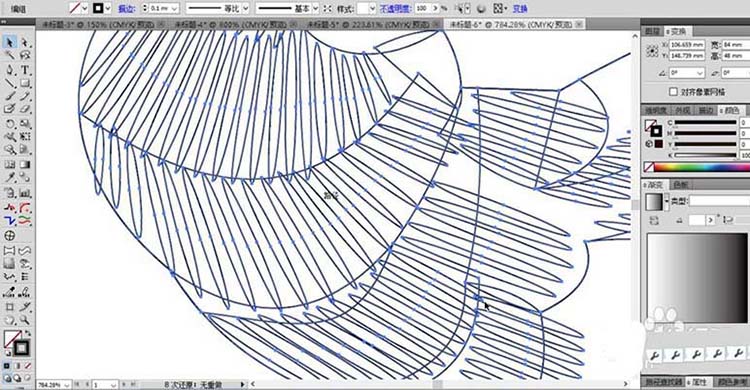Viewport: 750px width, 390px height.
Task: Select the Rectangle tool
Action: (25, 83)
